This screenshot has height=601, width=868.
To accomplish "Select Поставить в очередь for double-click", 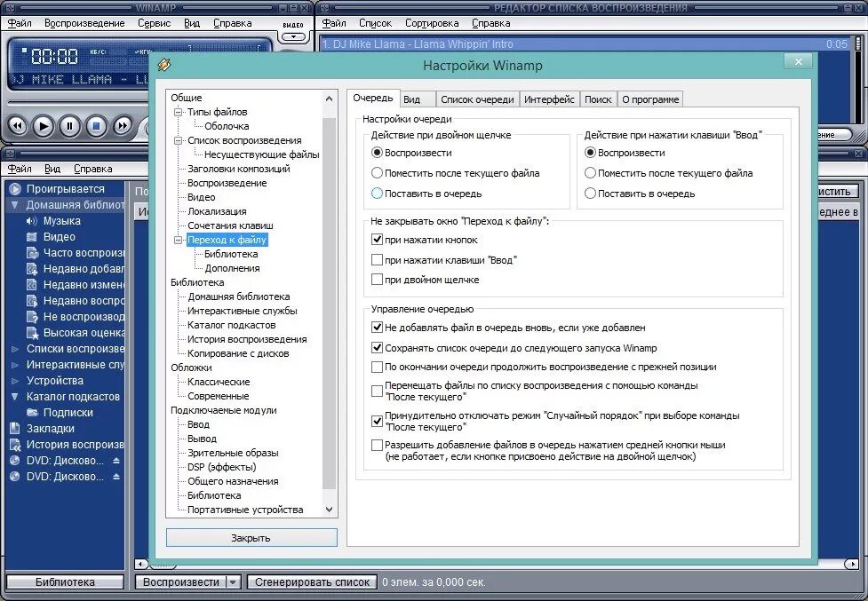I will click(x=377, y=194).
